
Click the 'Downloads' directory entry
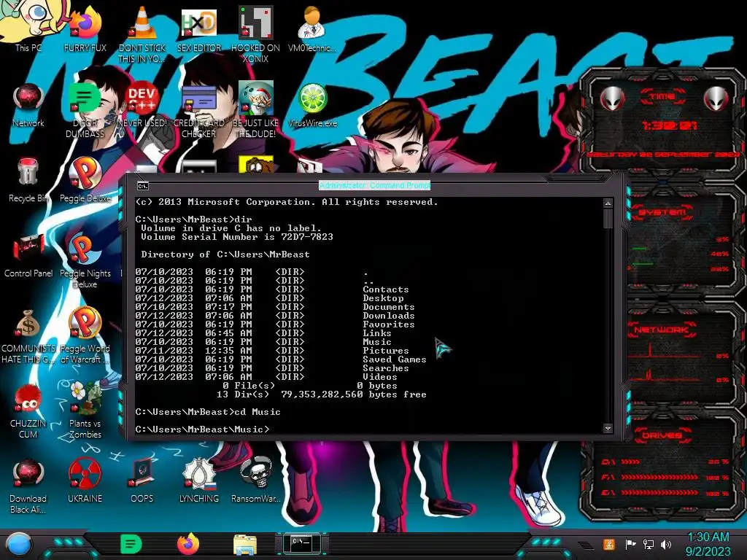[x=388, y=316]
